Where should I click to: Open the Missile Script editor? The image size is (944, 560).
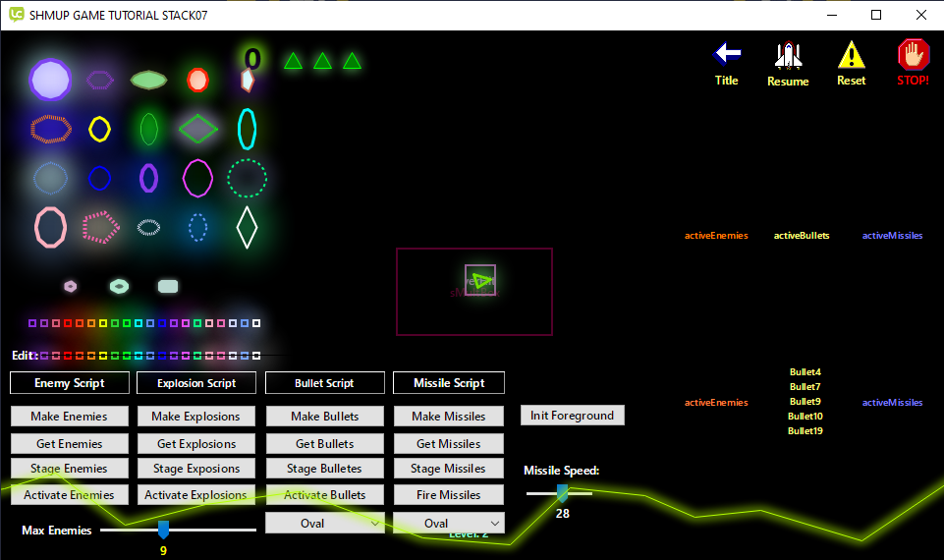[449, 383]
